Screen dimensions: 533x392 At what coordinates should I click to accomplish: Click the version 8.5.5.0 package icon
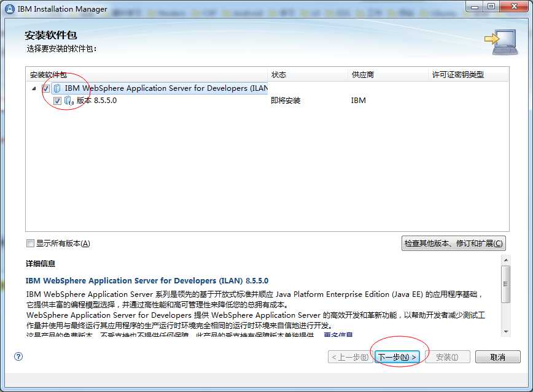pyautogui.click(x=69, y=101)
